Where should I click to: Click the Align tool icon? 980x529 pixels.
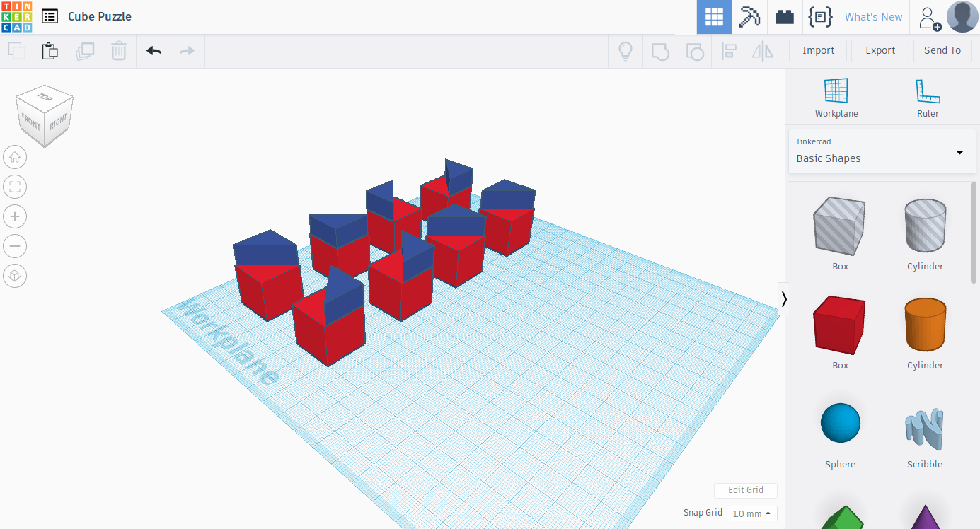pyautogui.click(x=729, y=51)
